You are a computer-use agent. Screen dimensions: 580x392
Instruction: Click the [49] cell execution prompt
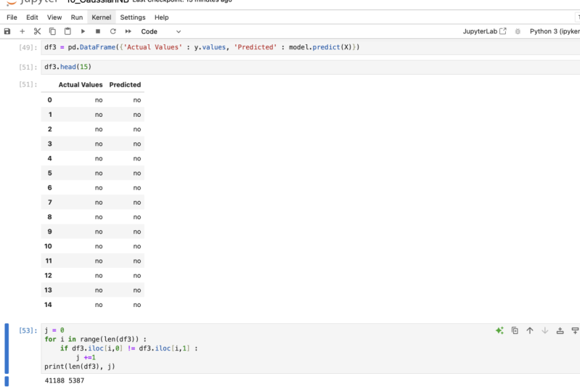[28, 47]
